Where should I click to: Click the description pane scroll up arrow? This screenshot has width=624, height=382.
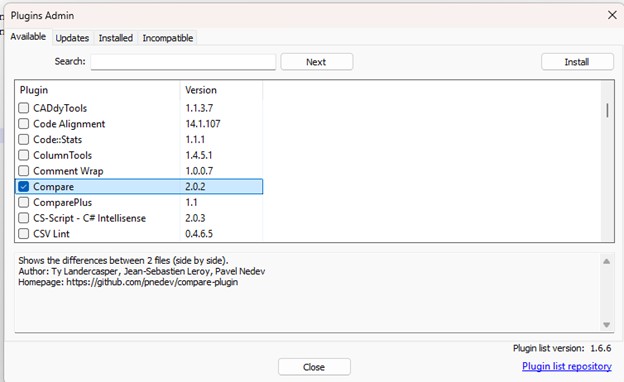click(606, 261)
